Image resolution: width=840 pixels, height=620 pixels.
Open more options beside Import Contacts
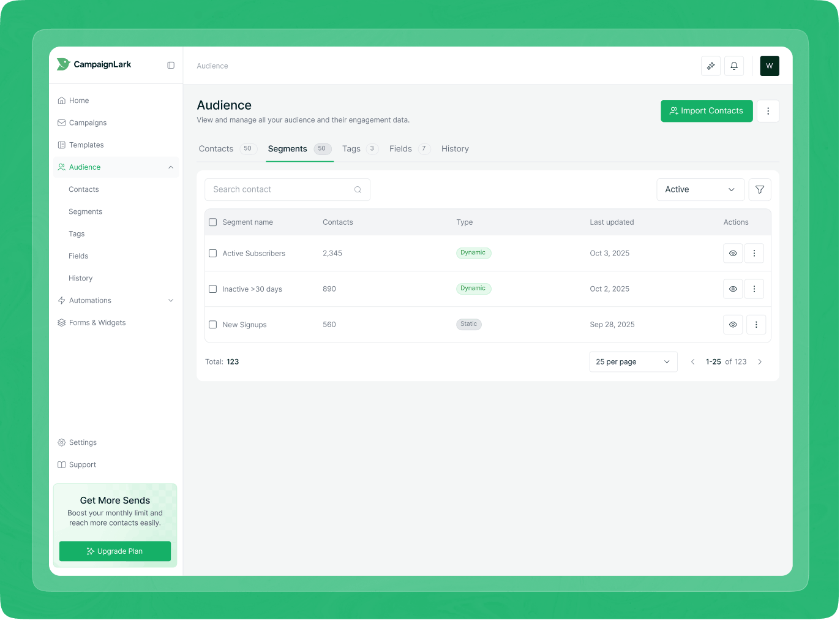(768, 111)
